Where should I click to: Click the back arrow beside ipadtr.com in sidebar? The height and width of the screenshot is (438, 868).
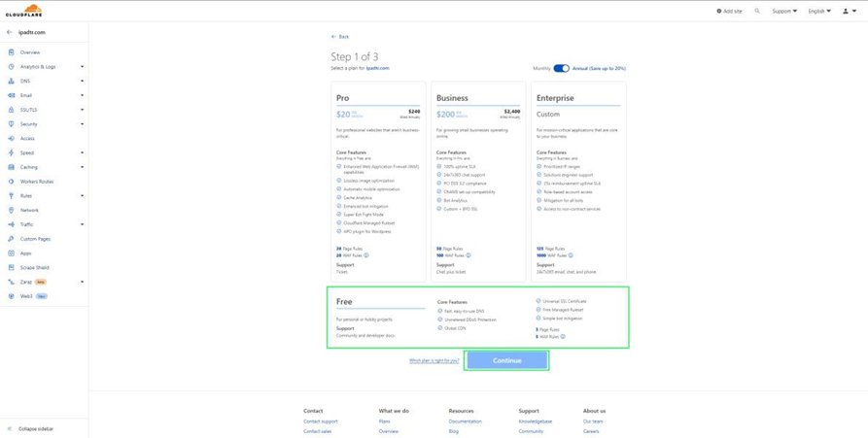tap(9, 32)
